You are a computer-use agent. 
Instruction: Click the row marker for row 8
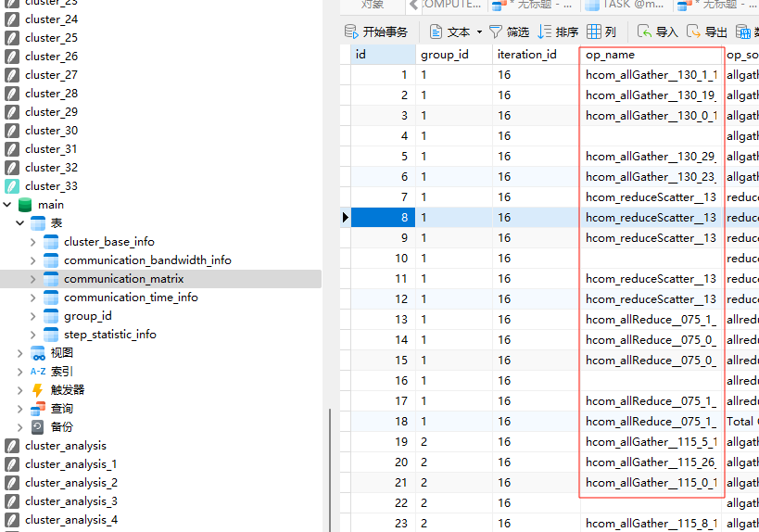pyautogui.click(x=345, y=218)
